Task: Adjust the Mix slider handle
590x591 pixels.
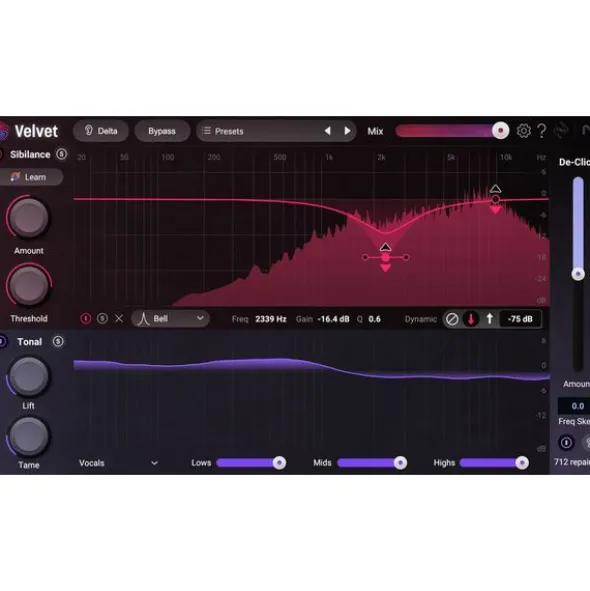Action: (500, 131)
